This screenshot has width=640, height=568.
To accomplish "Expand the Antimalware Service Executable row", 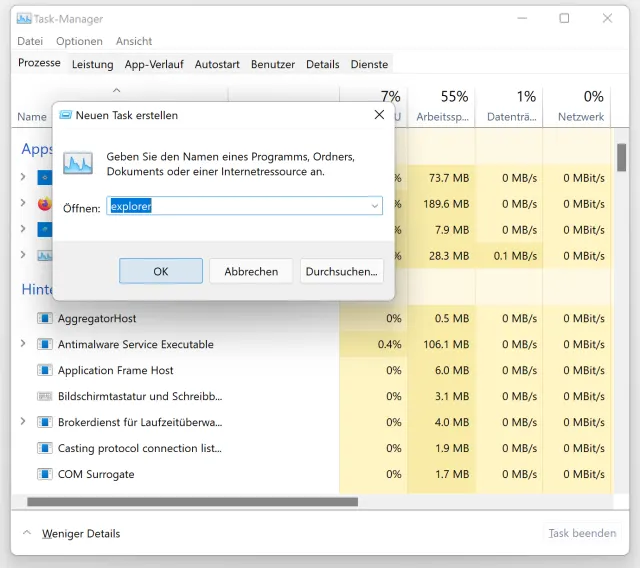I will click(23, 344).
